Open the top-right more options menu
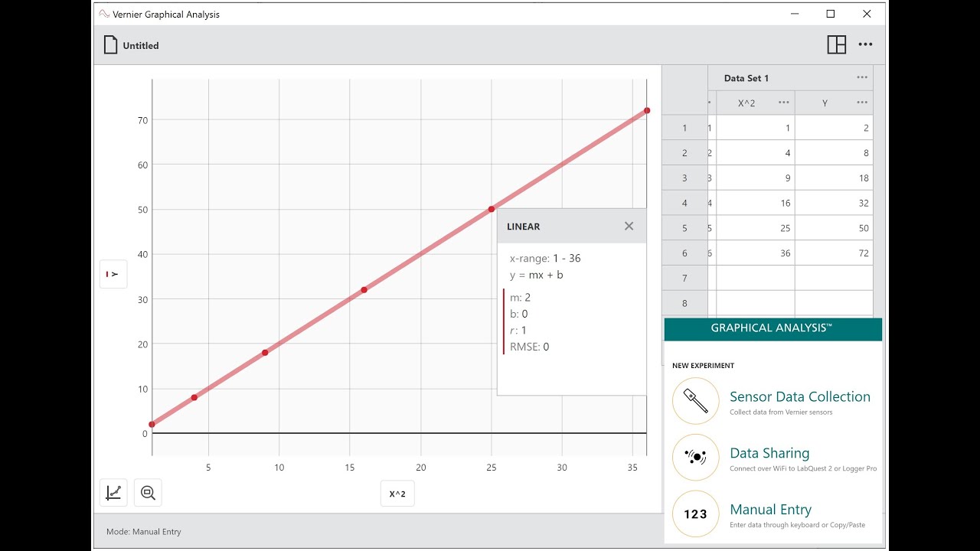Viewport: 980px width, 551px height. tap(865, 44)
